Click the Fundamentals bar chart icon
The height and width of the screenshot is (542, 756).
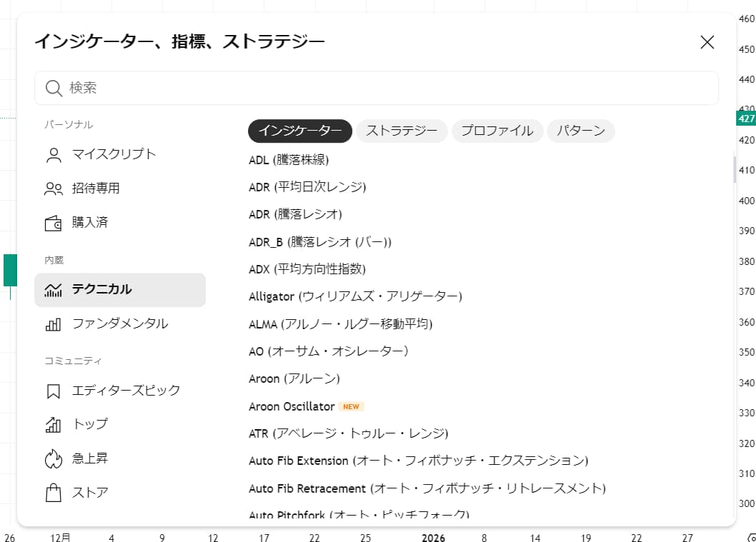point(54,324)
